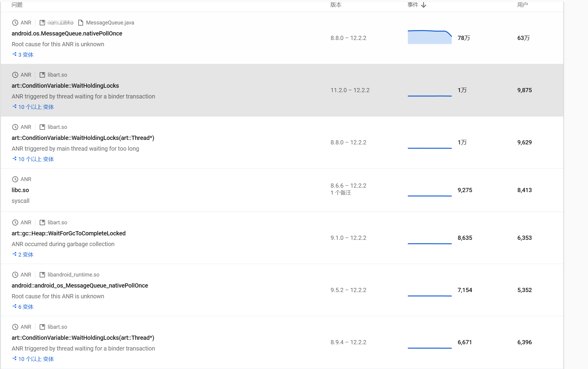Click the 78万 events trend chart

(x=430, y=37)
